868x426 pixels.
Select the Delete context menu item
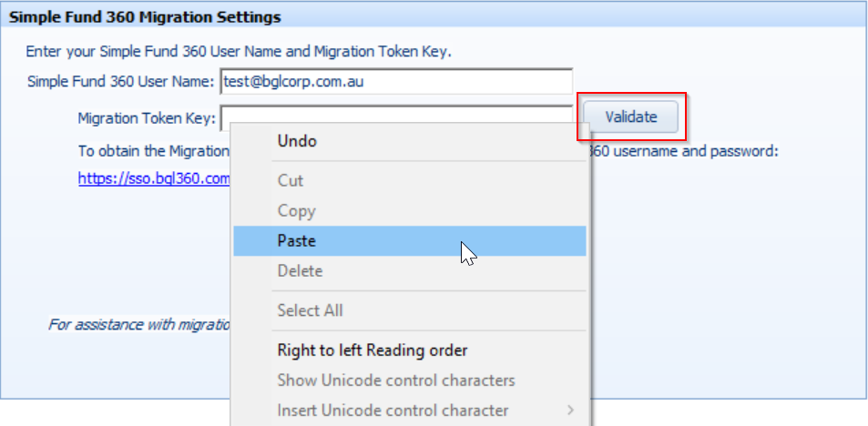click(x=410, y=271)
